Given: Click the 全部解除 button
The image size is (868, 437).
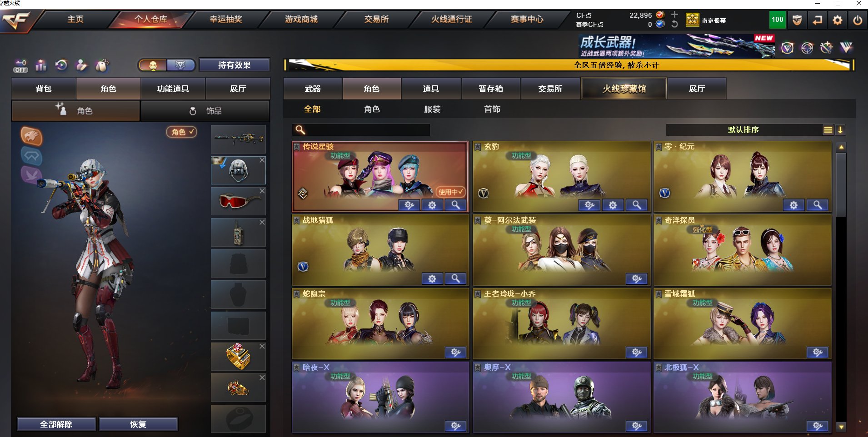Looking at the screenshot, I should point(56,424).
